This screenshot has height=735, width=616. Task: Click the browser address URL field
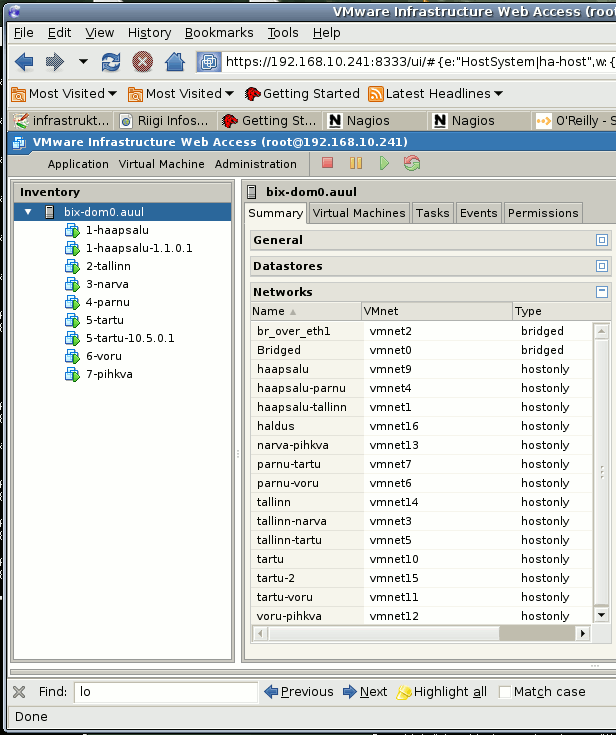click(x=420, y=61)
